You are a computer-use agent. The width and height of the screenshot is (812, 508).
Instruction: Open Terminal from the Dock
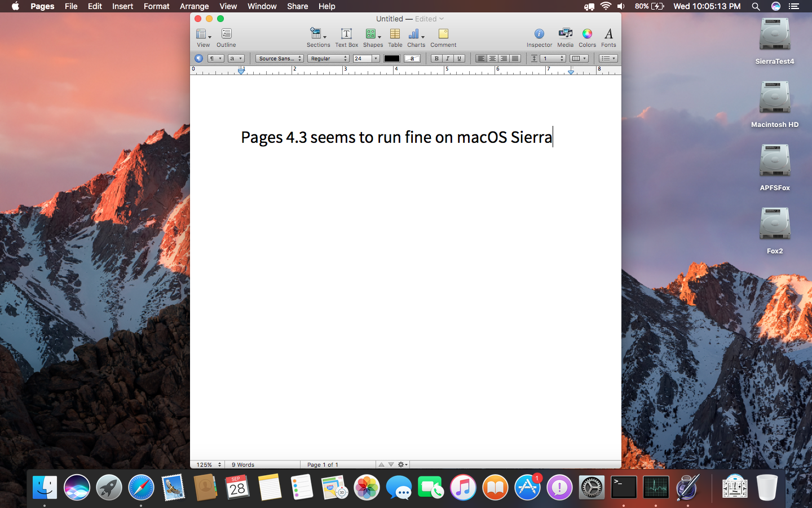pos(624,487)
